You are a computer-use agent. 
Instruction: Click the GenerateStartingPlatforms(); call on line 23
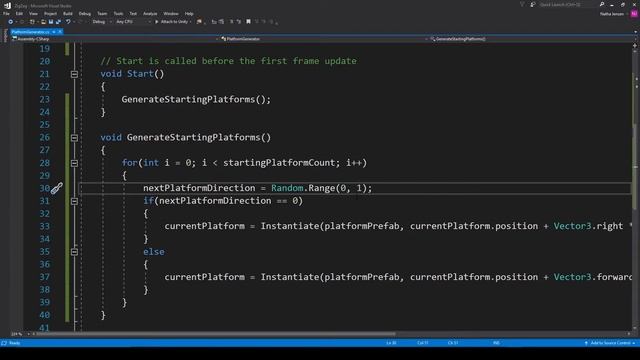(196, 100)
